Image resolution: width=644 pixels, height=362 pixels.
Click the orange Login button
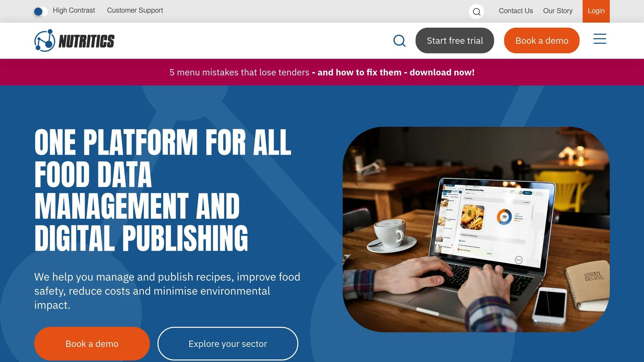tap(596, 11)
